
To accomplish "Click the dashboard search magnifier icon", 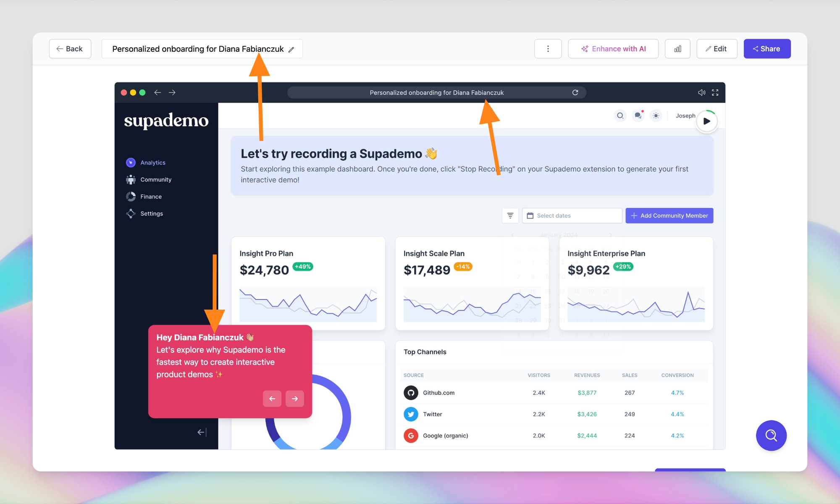I will pyautogui.click(x=620, y=115).
